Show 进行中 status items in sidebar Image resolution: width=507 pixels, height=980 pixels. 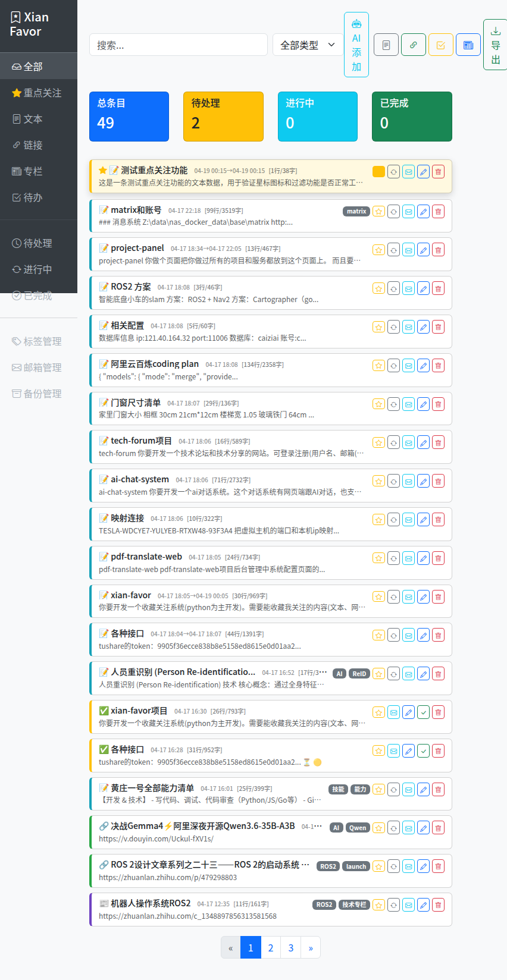click(x=39, y=269)
